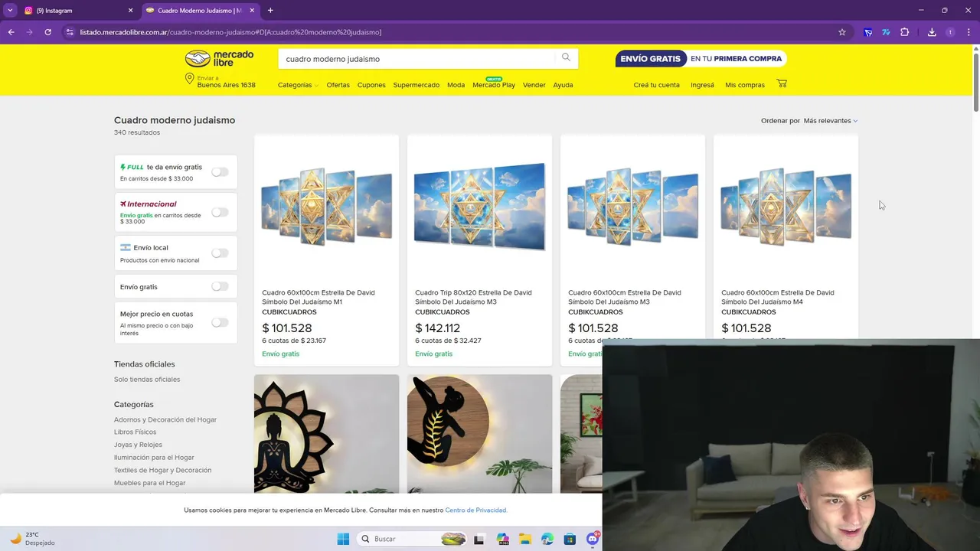Open the Chrome extensions puzzle icon
Screen dimensions: 980x551
coord(905,32)
